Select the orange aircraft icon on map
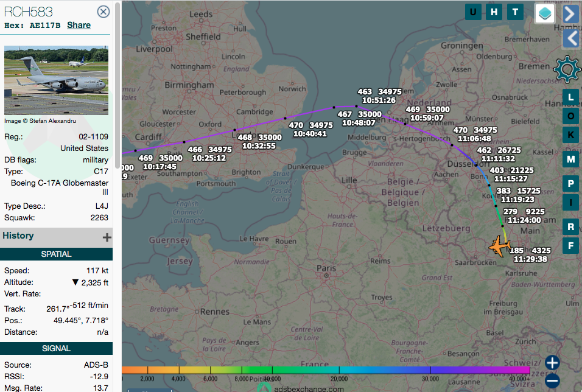 (x=499, y=246)
